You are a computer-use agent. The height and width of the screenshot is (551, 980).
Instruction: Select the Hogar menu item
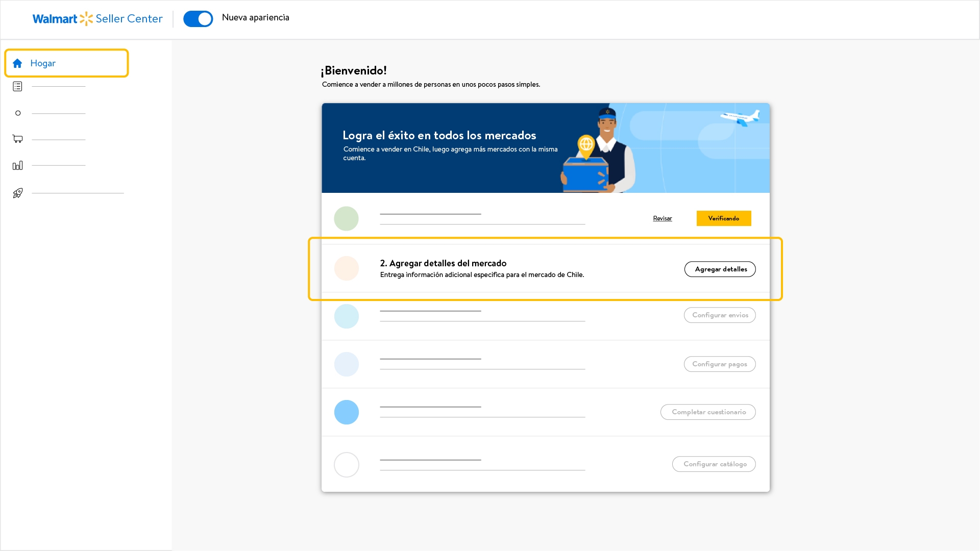(x=43, y=63)
